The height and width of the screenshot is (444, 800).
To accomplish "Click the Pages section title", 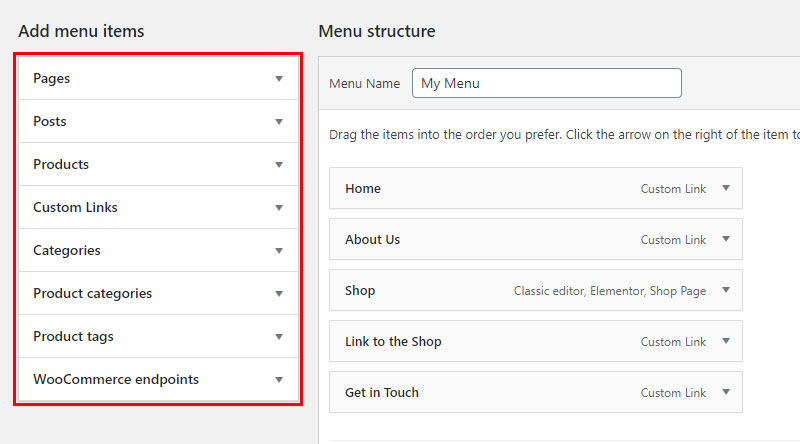I will [x=52, y=79].
